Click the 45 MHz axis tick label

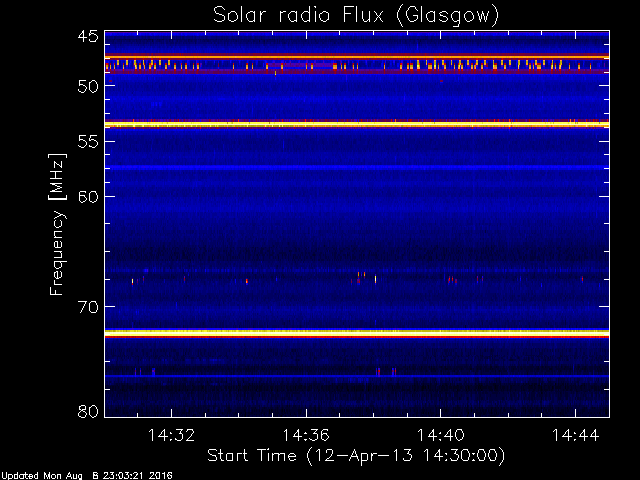[x=88, y=36]
